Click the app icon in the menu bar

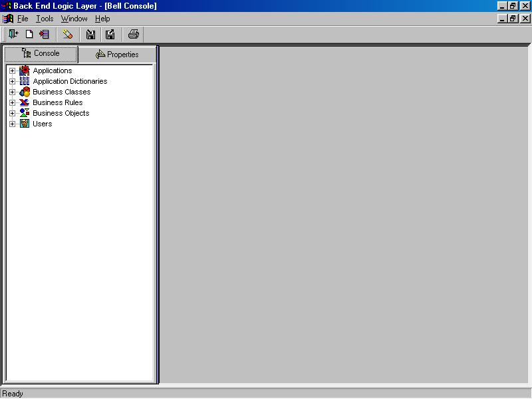[8, 19]
